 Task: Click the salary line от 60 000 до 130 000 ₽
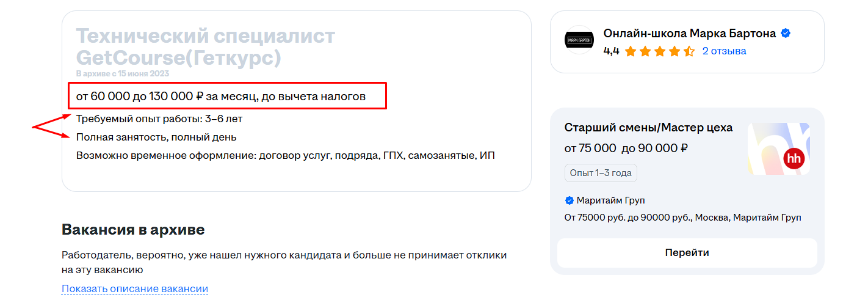click(221, 96)
